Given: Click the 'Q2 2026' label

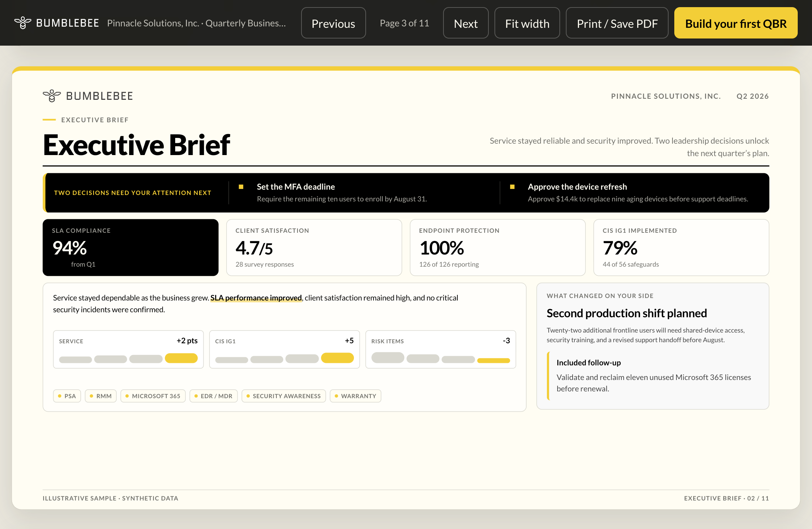Looking at the screenshot, I should click(x=752, y=96).
